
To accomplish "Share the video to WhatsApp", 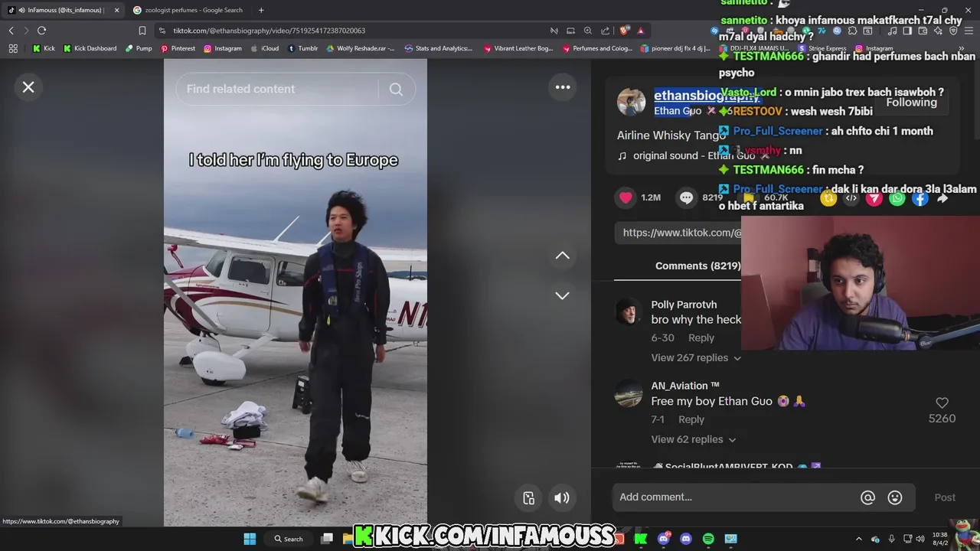I will pos(897,199).
